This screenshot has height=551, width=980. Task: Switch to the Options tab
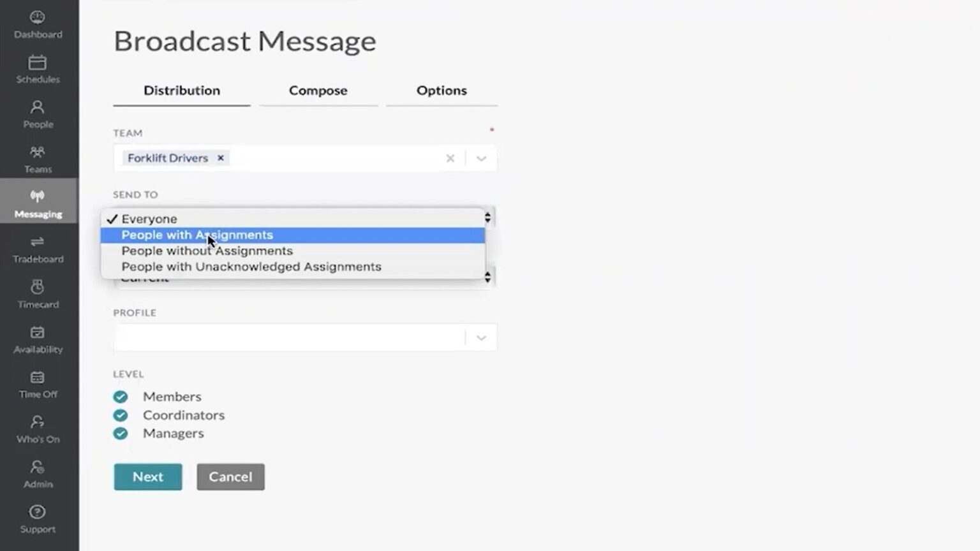(x=442, y=91)
